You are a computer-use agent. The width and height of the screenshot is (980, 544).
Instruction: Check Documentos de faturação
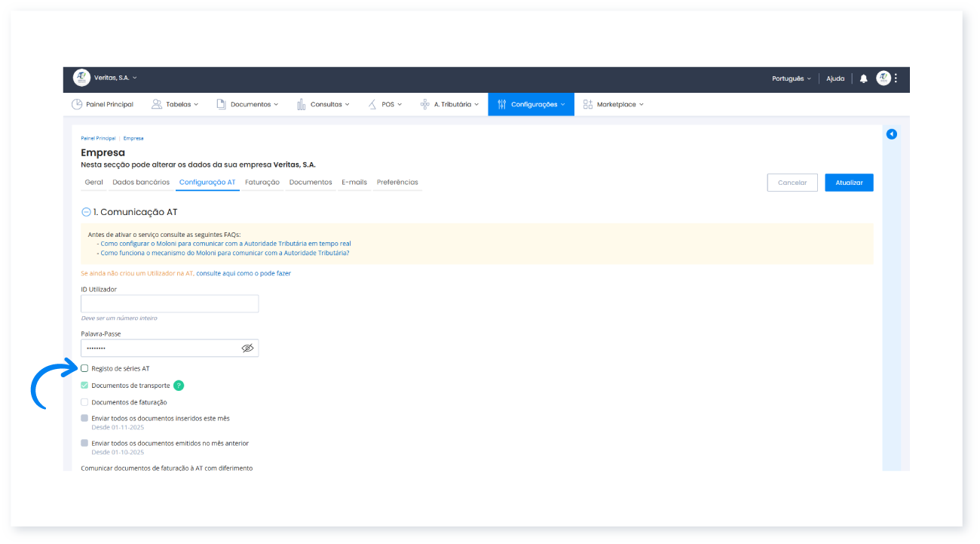point(84,402)
